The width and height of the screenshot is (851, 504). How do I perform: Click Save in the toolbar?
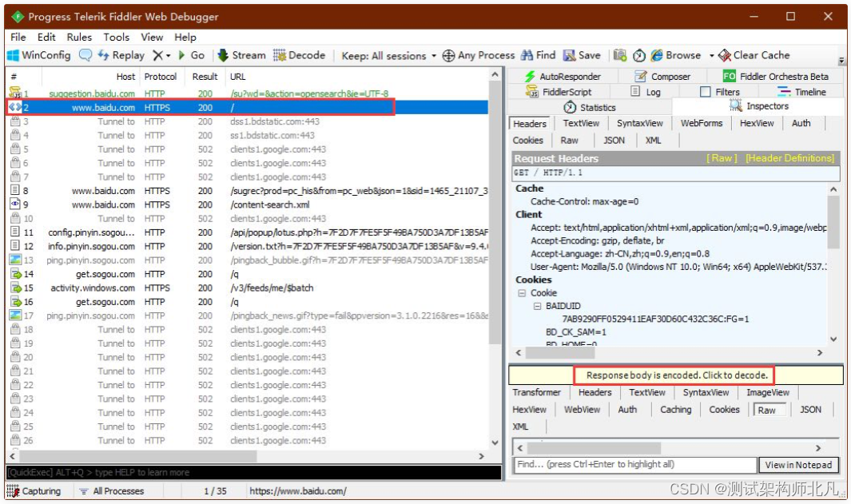(x=582, y=55)
